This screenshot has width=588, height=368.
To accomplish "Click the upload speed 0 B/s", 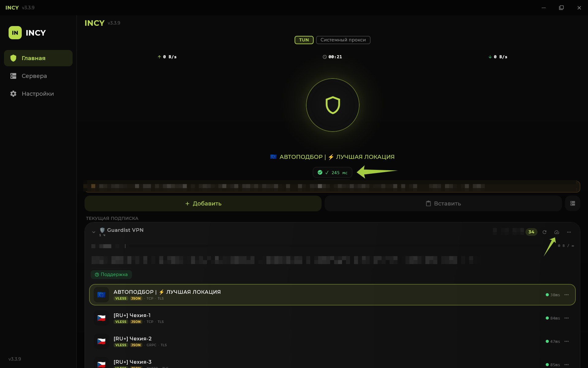I will coord(167,57).
